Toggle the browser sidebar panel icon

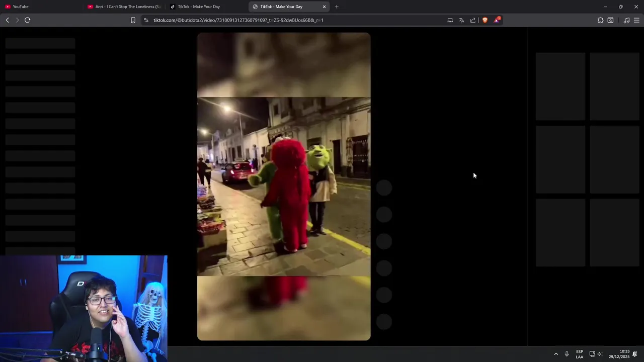click(610, 20)
